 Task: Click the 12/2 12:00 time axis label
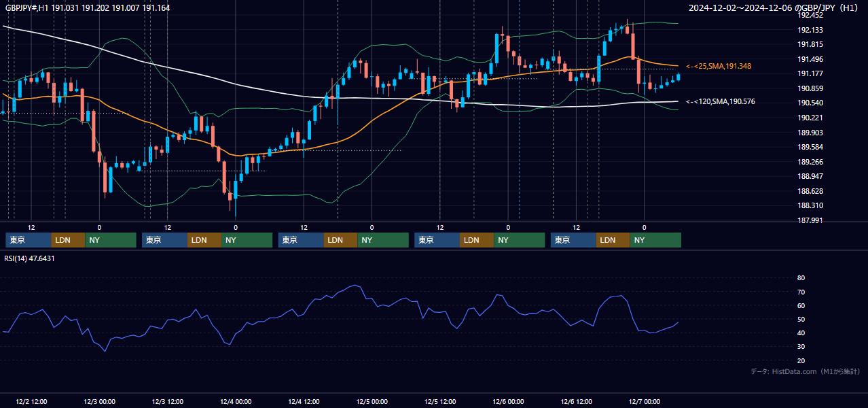coord(31,402)
